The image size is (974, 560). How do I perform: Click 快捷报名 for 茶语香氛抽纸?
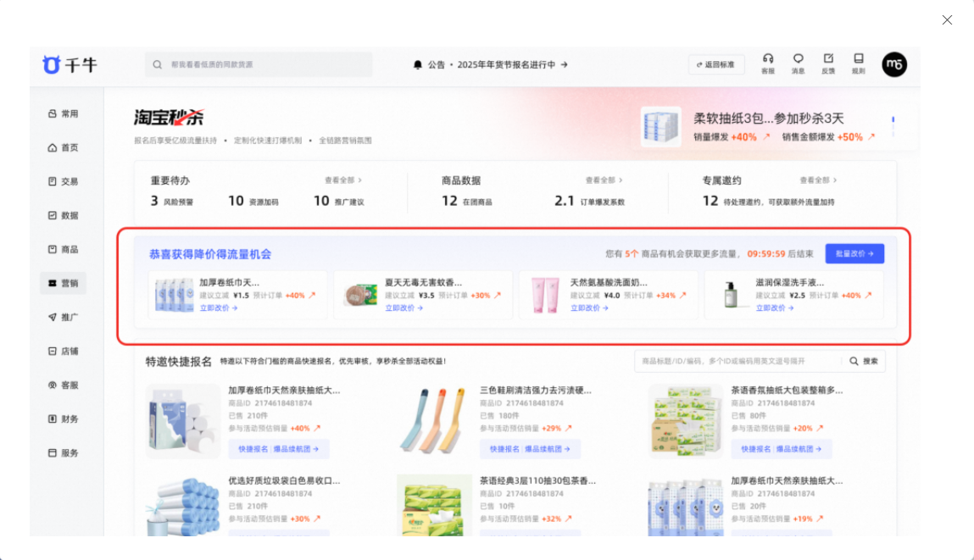756,449
